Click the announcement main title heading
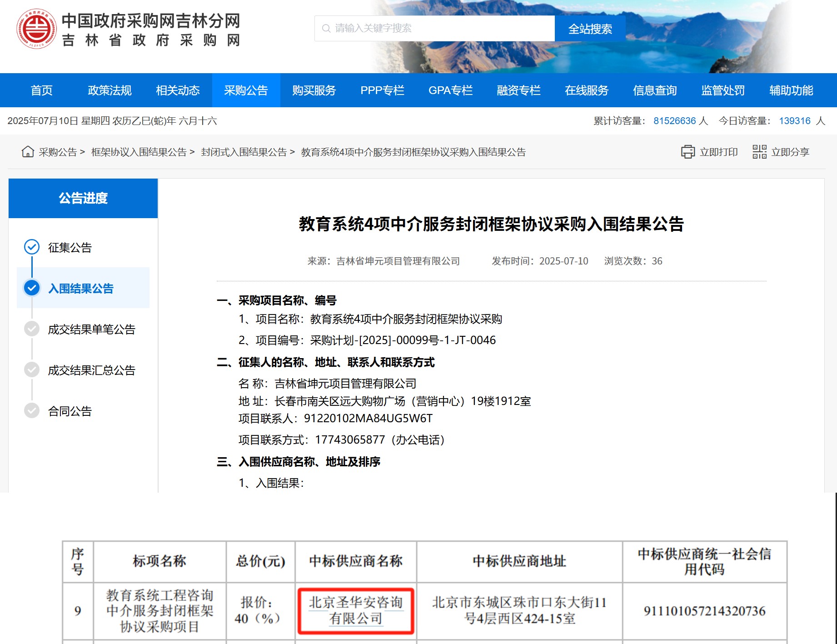Image resolution: width=837 pixels, height=644 pixels. point(491,224)
